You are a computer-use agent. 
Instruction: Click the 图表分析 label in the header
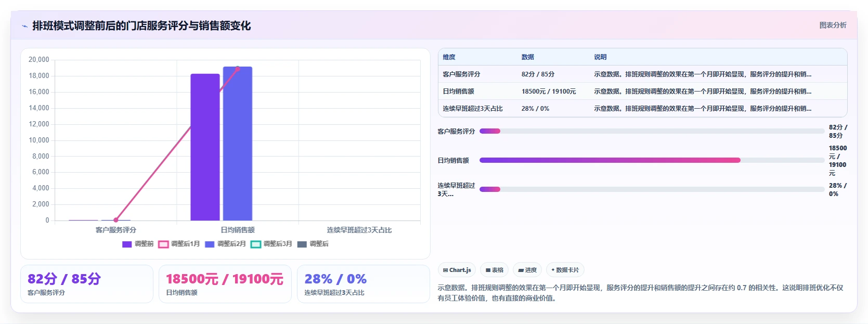pyautogui.click(x=833, y=25)
